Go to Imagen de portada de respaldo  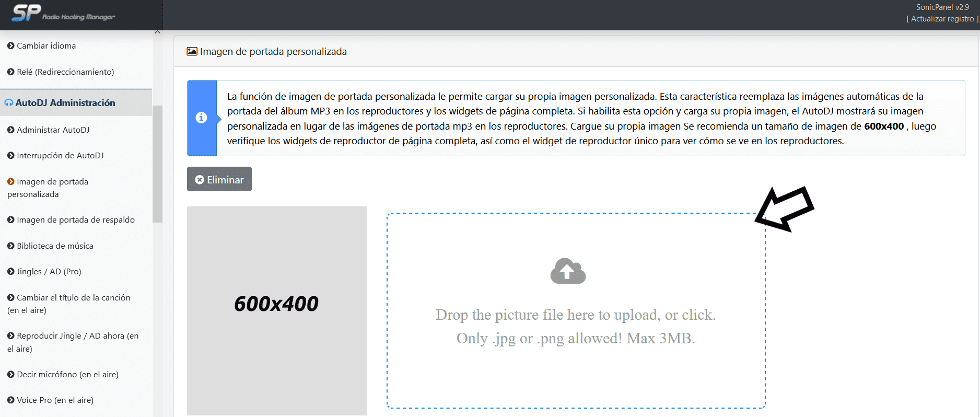[x=75, y=220]
